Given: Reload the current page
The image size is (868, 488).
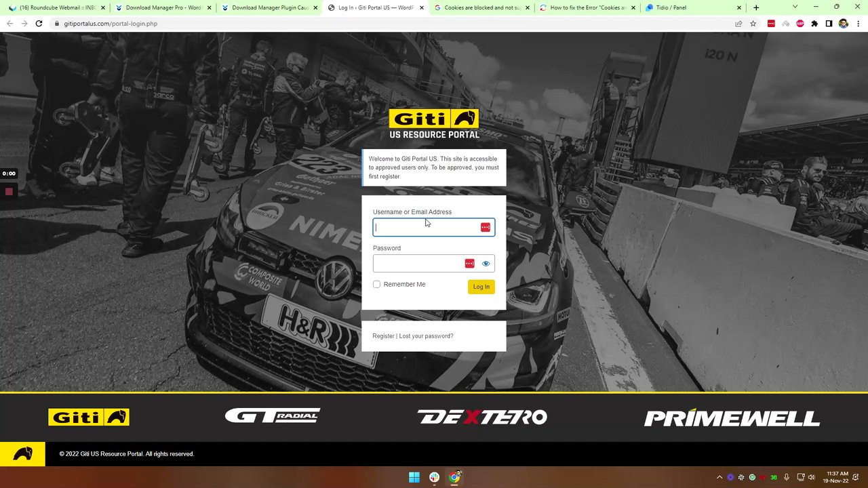Looking at the screenshot, I should coord(39,23).
